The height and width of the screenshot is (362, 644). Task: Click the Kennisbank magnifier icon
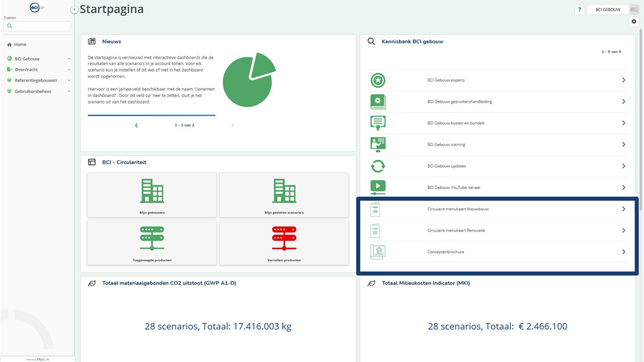click(371, 41)
